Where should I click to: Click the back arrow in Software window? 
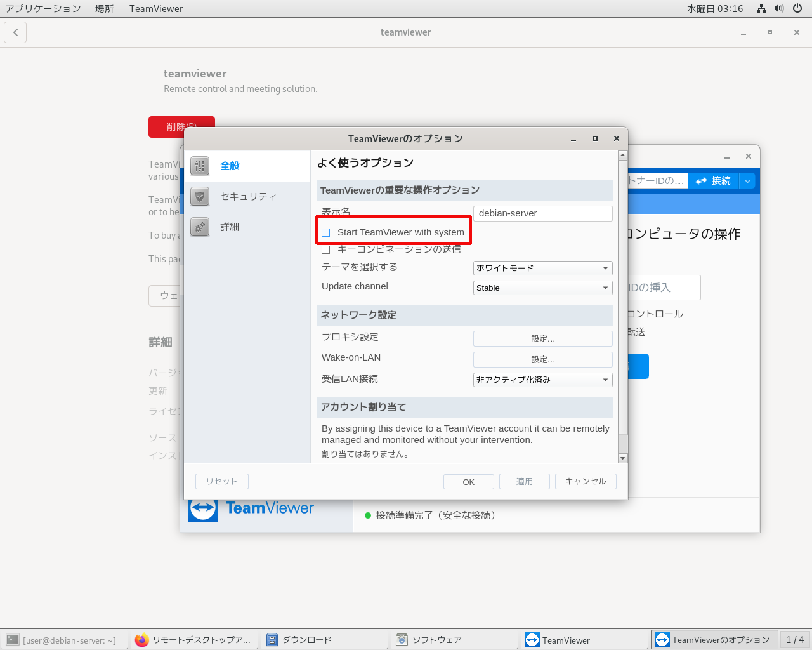[x=15, y=32]
